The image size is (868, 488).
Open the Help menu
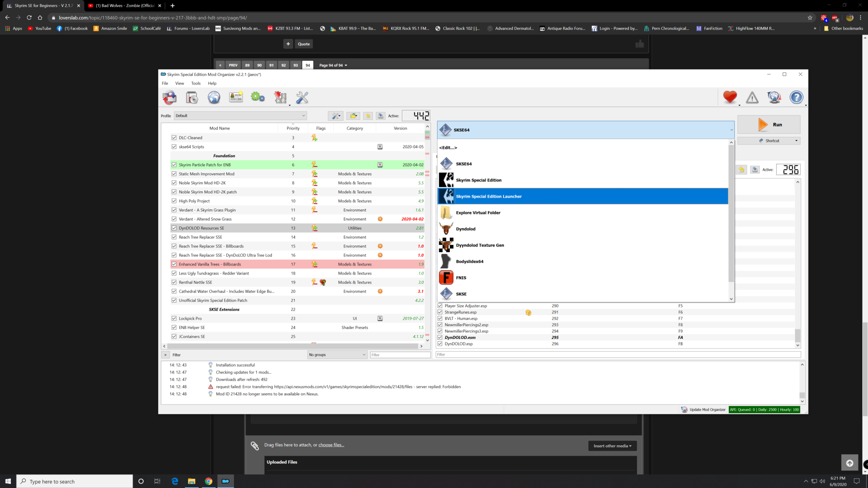coord(212,84)
